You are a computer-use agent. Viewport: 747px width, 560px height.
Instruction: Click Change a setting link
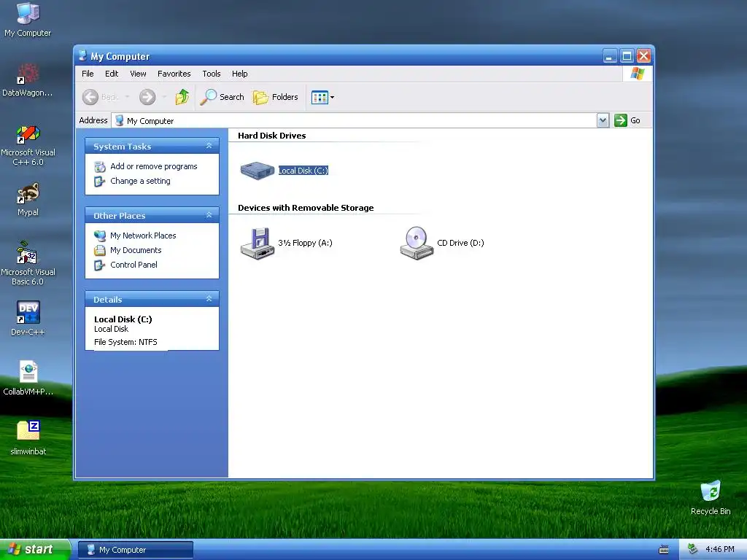(x=140, y=181)
